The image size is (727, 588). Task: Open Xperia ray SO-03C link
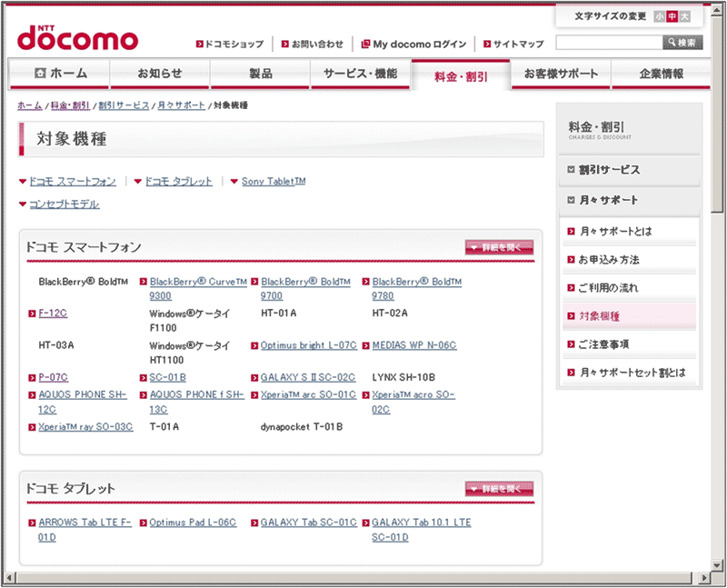tap(85, 427)
